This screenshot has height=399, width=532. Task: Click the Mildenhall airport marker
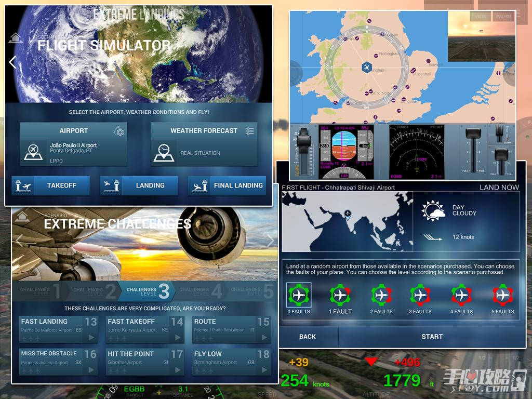click(x=413, y=71)
